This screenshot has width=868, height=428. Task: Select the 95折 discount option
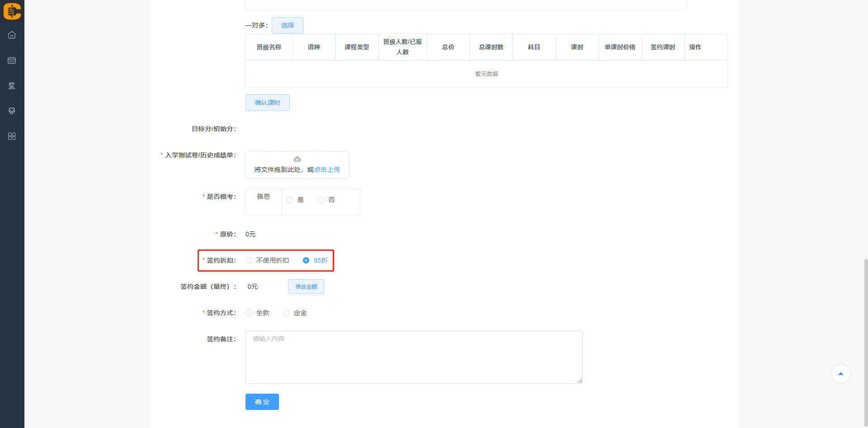pyautogui.click(x=306, y=260)
